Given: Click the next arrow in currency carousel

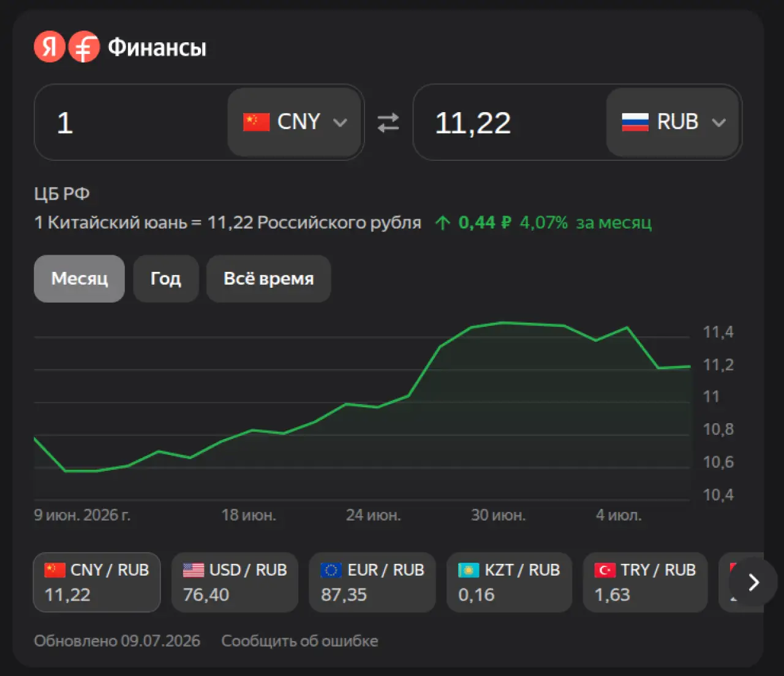Looking at the screenshot, I should (753, 582).
